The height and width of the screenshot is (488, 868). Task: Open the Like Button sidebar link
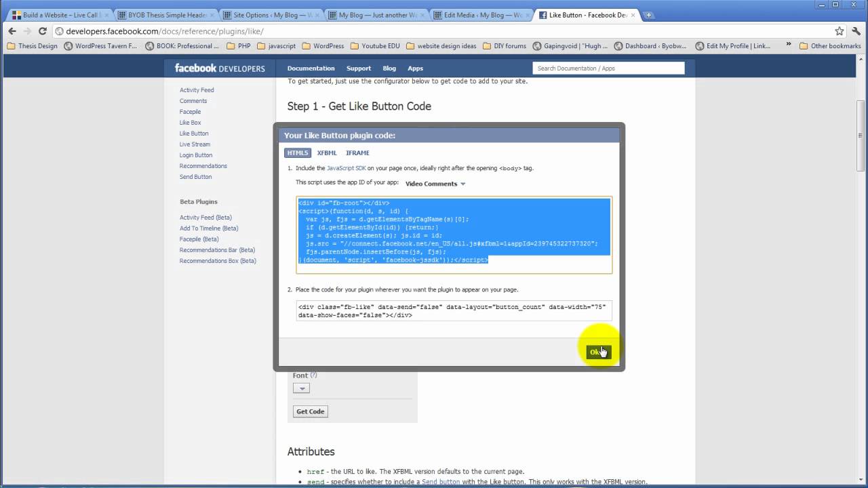pyautogui.click(x=194, y=134)
